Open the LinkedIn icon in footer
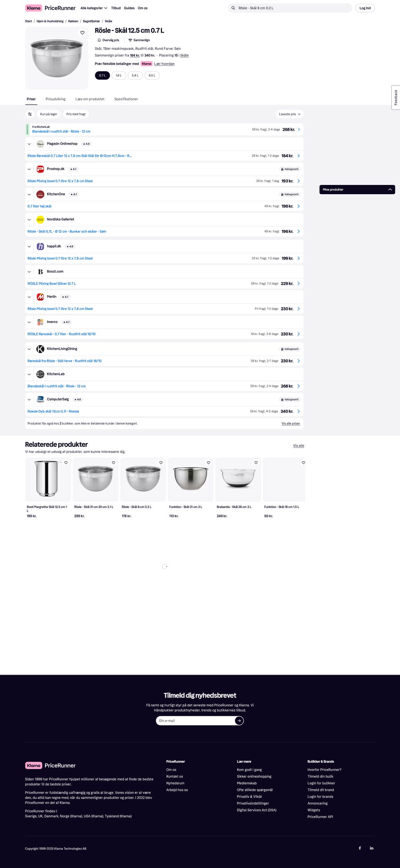 (372, 848)
